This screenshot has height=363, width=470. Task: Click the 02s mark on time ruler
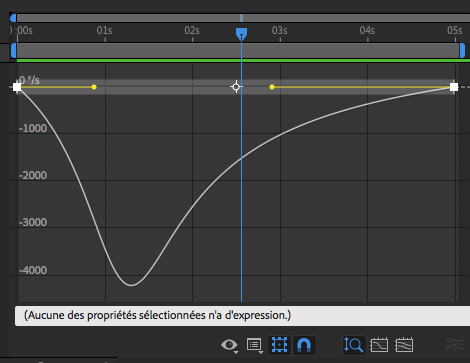192,31
